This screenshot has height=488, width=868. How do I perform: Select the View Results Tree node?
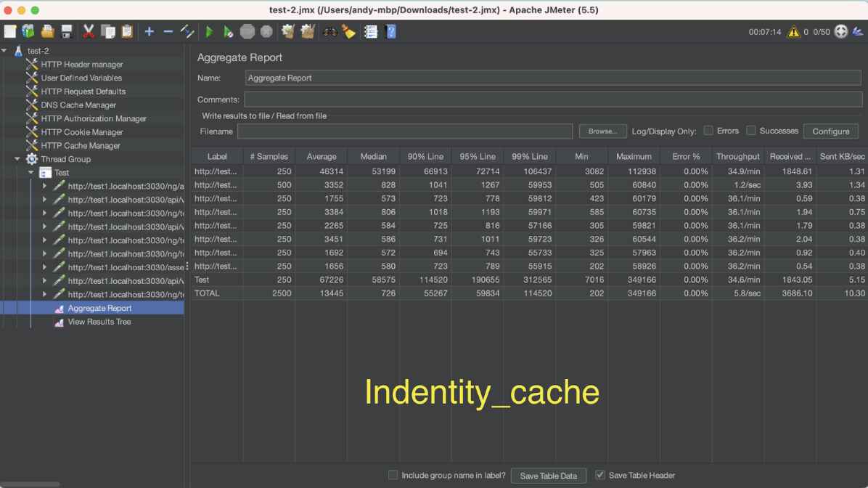click(x=98, y=322)
